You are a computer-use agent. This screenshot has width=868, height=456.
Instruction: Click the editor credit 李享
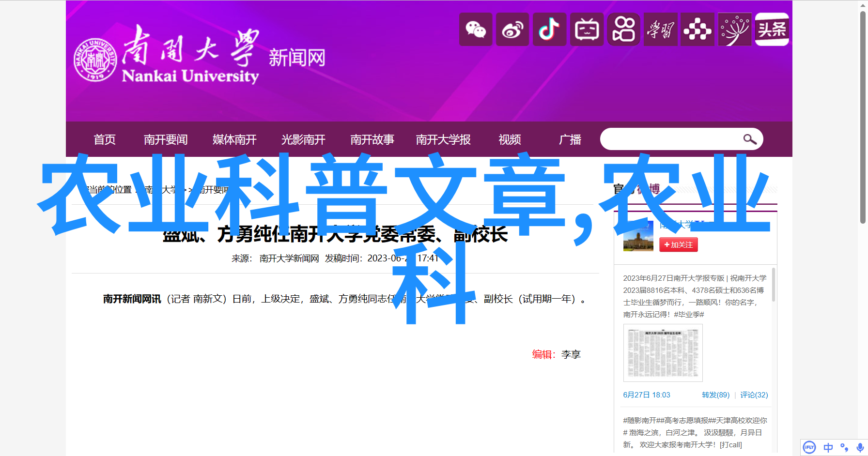click(571, 354)
